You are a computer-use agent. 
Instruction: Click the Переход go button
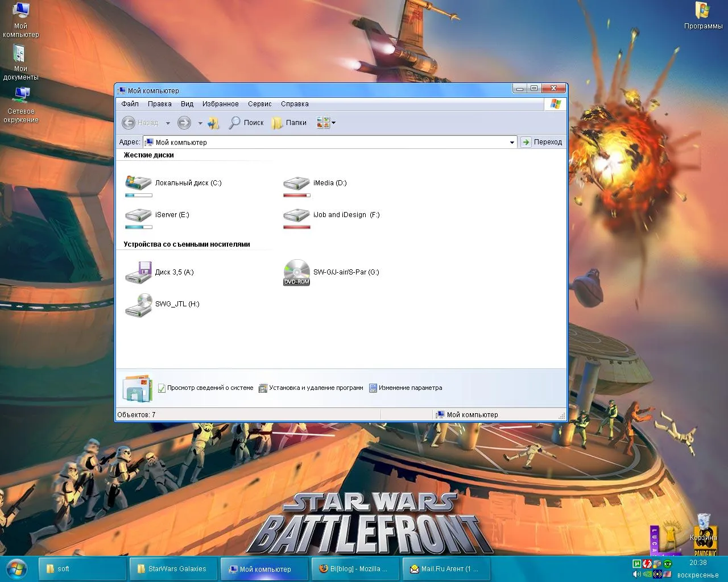click(542, 142)
